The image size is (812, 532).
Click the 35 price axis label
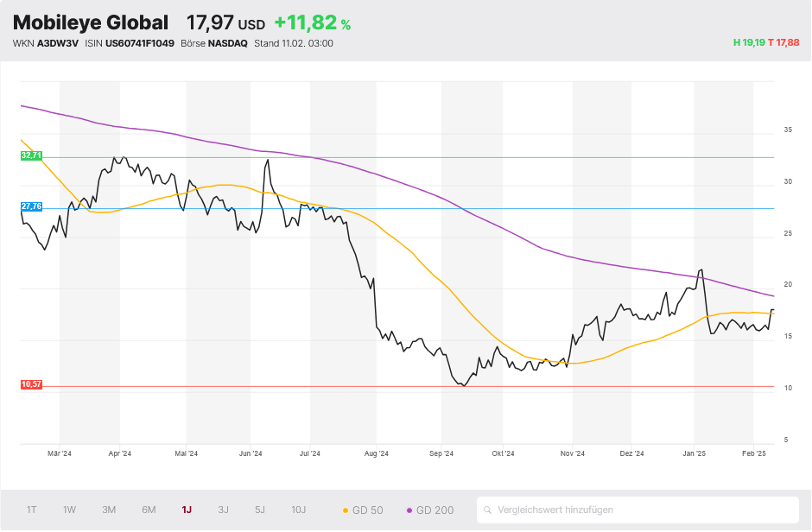tap(788, 130)
